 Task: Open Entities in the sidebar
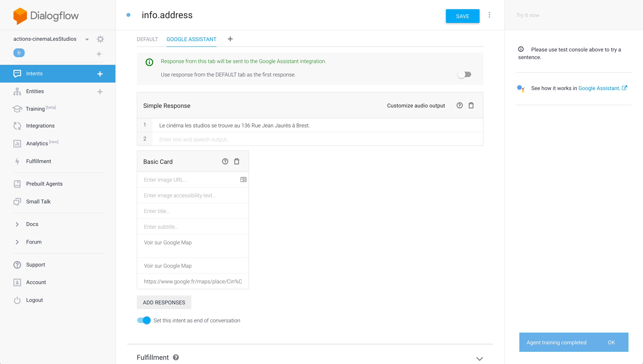pyautogui.click(x=35, y=91)
